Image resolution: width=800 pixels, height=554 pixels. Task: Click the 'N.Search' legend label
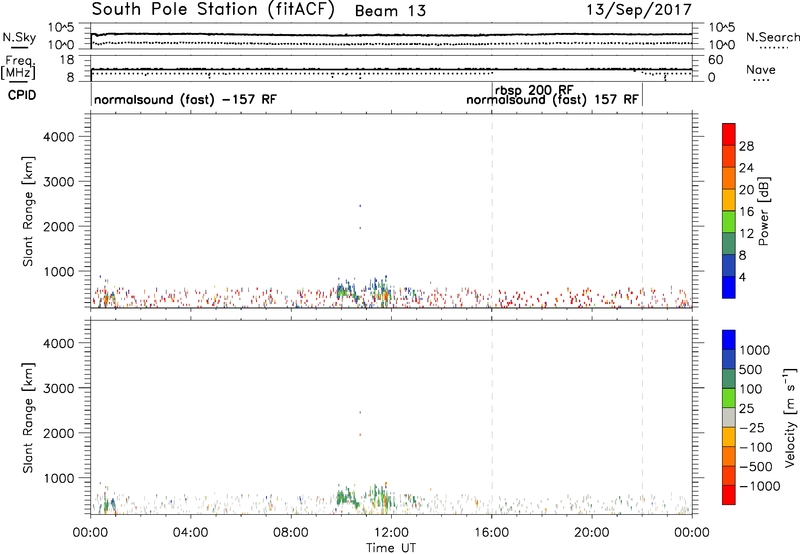(773, 37)
